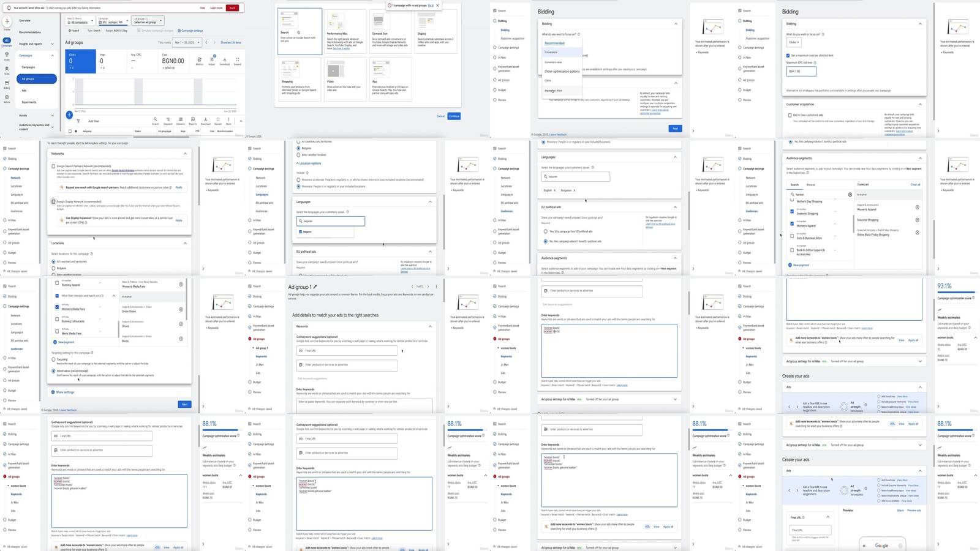Click the Reports icon in the table toolbar
The height and width of the screenshot is (551, 980).
(193, 119)
